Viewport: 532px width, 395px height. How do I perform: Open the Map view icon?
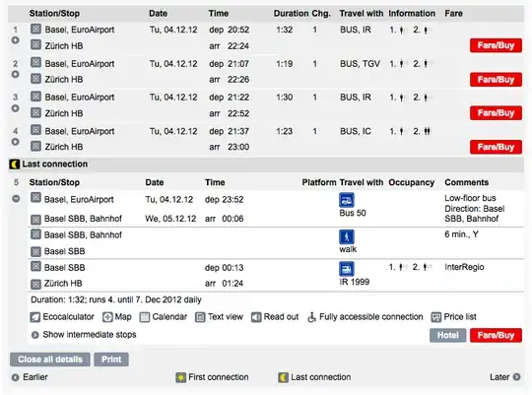click(107, 317)
